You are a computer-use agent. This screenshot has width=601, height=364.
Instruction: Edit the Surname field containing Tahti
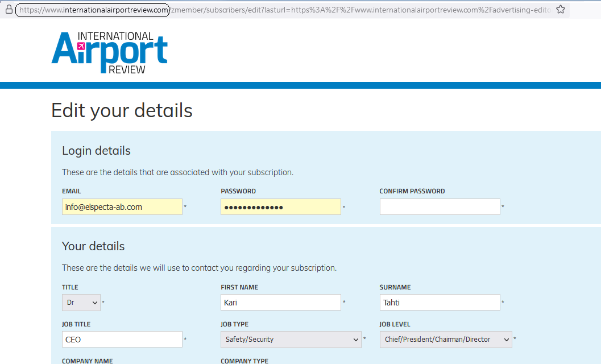440,302
